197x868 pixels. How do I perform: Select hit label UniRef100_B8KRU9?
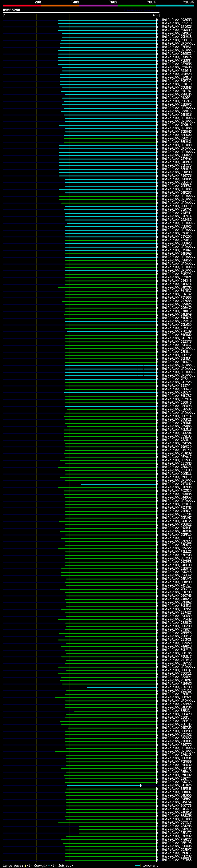(x=177, y=582)
